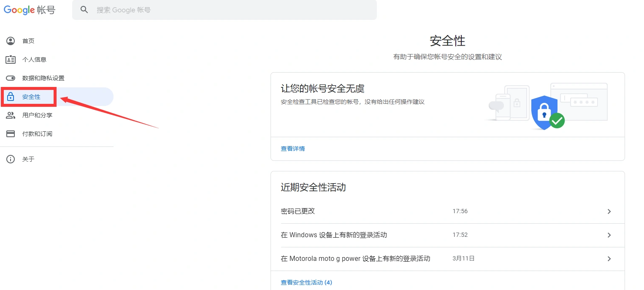This screenshot has height=290, width=644.
Task: Expand the 密码已更改 activity chevron
Action: pos(609,211)
